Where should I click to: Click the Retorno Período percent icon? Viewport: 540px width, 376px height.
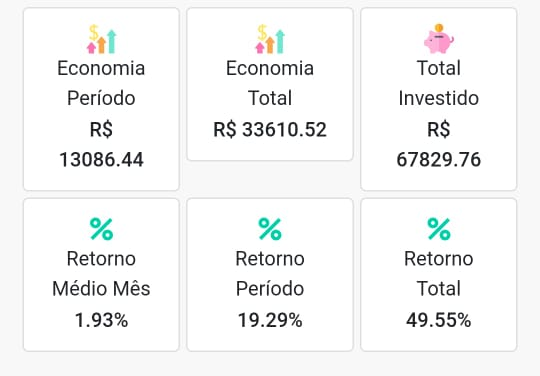coord(270,229)
